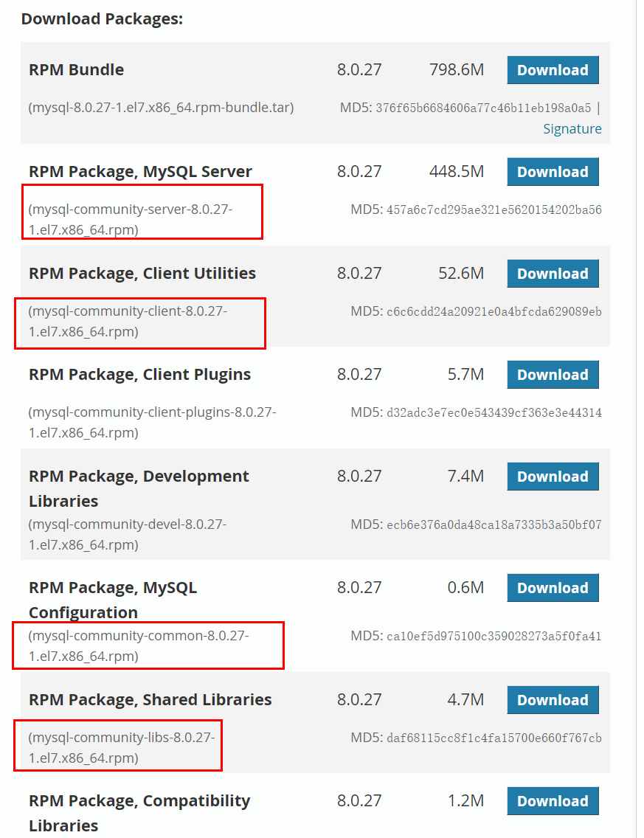The width and height of the screenshot is (644, 838).
Task: Click version 8.0.27 in the Development Libraries row
Action: 359,477
